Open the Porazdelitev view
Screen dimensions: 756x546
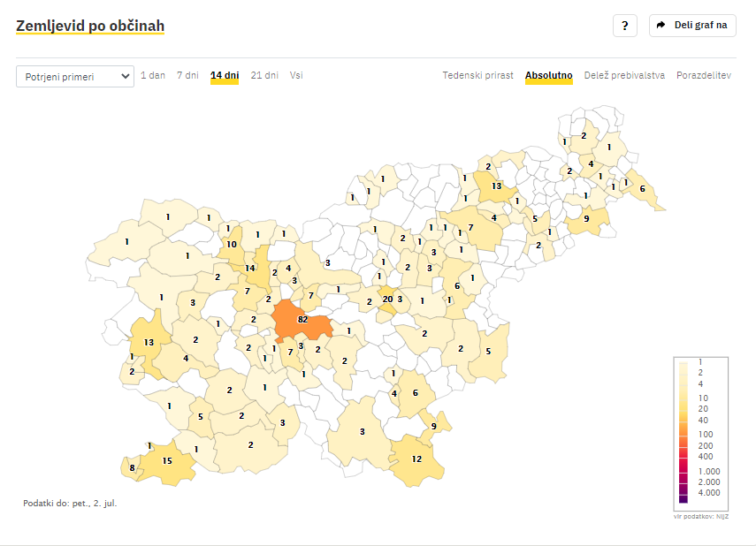pyautogui.click(x=704, y=76)
